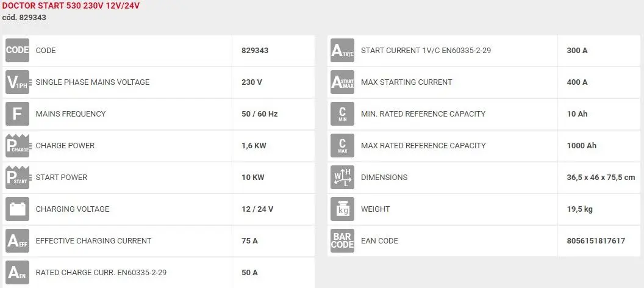Select the EAN CODE label
Image resolution: width=644 pixels, height=288 pixels.
379,241
